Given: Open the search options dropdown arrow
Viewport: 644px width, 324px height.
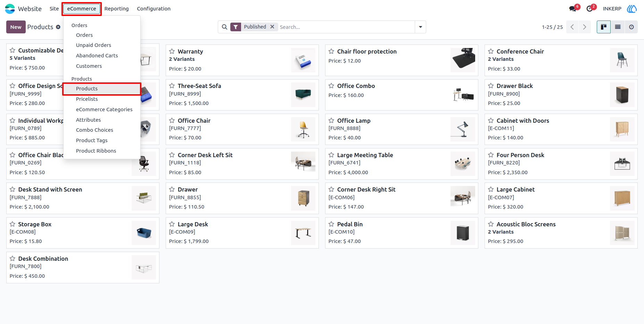Looking at the screenshot, I should tap(420, 27).
